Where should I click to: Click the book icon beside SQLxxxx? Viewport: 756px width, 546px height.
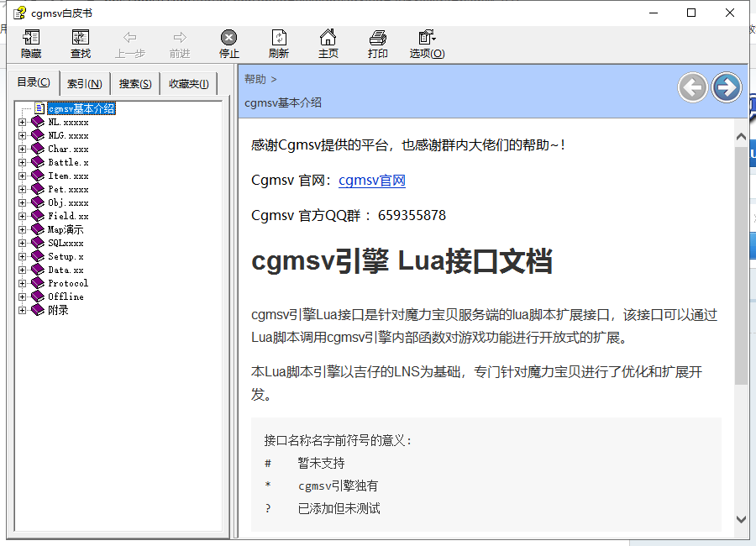point(38,243)
